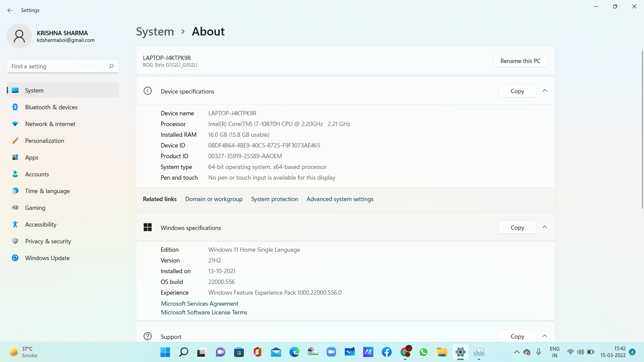Open Advanced system settings link
The height and width of the screenshot is (362, 644).
[x=340, y=199]
